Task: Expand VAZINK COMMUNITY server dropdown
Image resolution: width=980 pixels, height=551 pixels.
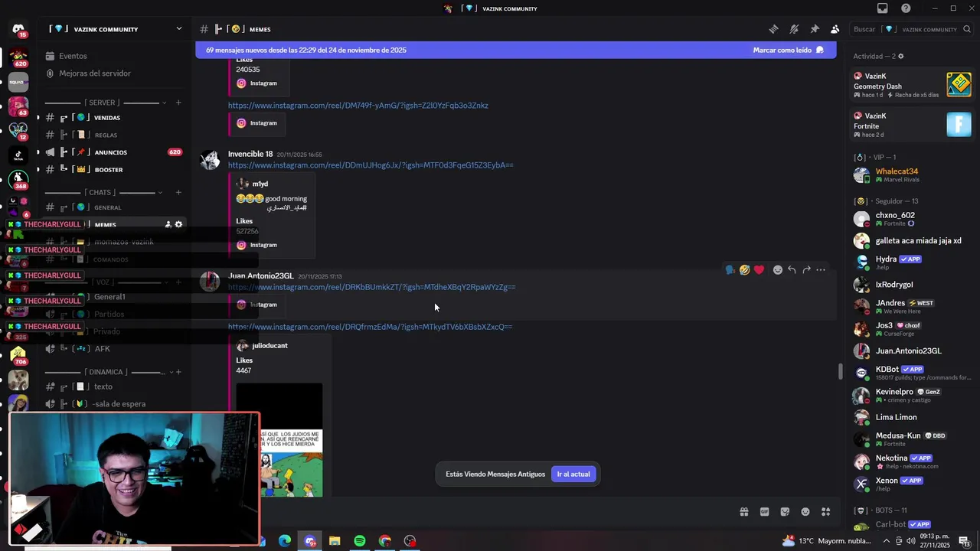Action: tap(178, 29)
